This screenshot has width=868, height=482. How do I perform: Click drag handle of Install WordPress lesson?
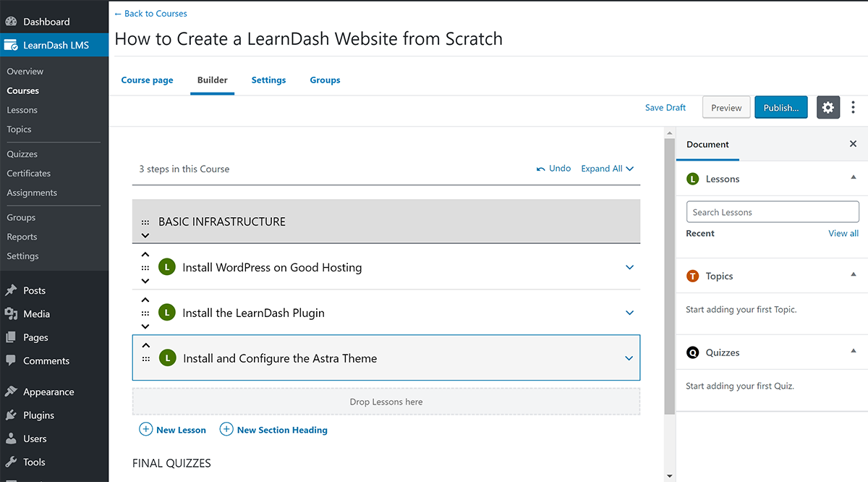[x=145, y=268]
